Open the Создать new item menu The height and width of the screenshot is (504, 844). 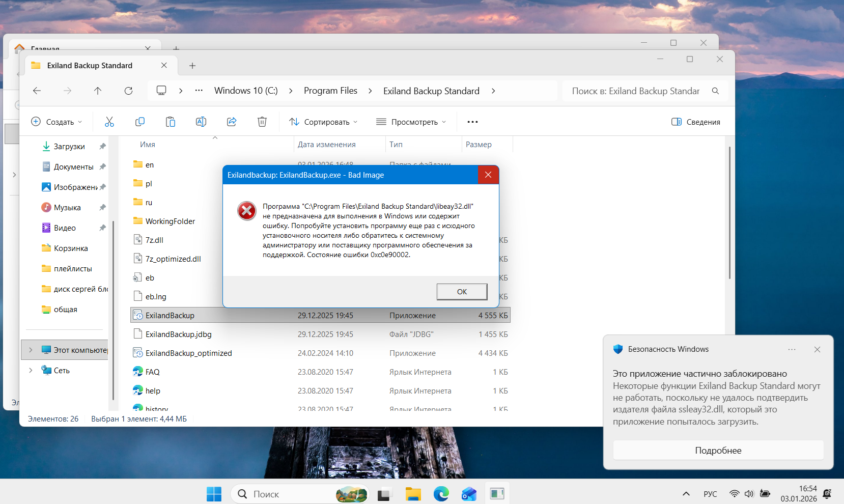pyautogui.click(x=57, y=122)
